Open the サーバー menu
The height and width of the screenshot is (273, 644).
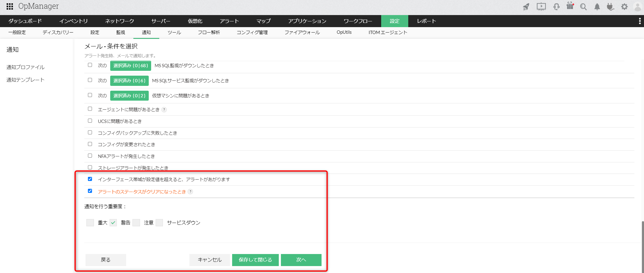(x=161, y=21)
